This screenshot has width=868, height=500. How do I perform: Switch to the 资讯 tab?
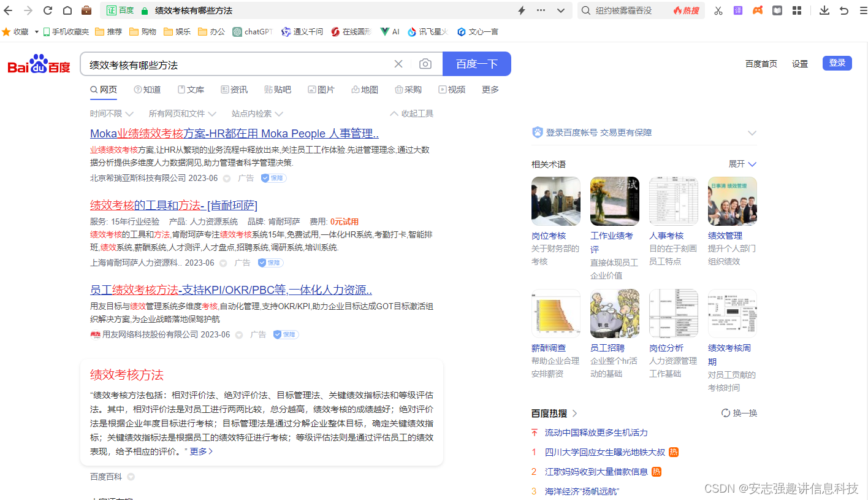pyautogui.click(x=234, y=90)
